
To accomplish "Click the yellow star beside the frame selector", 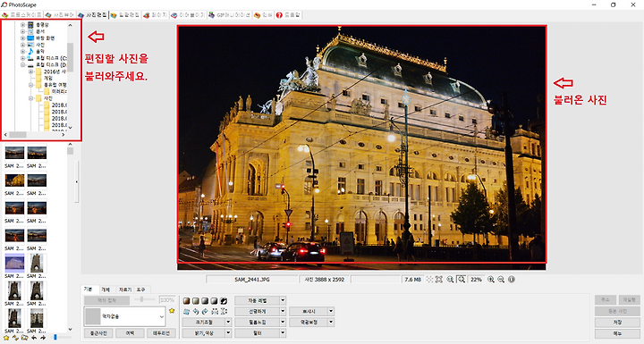I will coord(172,311).
